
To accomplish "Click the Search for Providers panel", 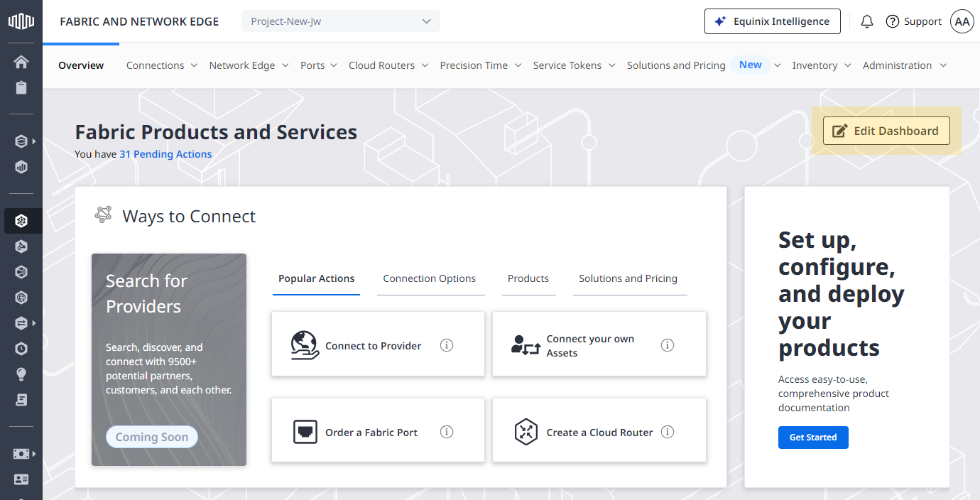I will (169, 359).
